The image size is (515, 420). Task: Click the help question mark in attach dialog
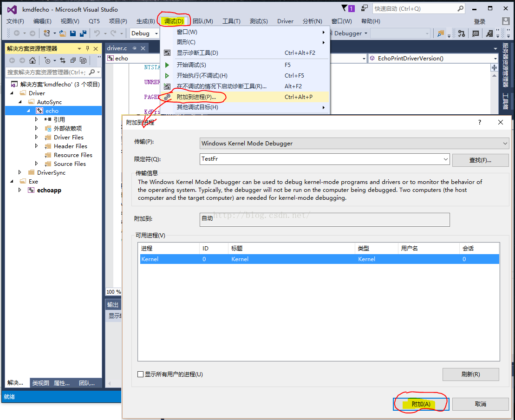[480, 122]
